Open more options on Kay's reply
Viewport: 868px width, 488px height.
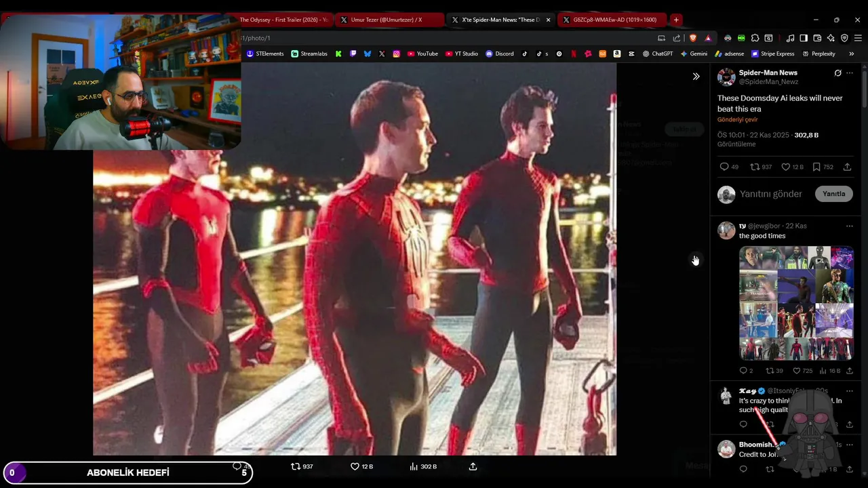tap(850, 391)
